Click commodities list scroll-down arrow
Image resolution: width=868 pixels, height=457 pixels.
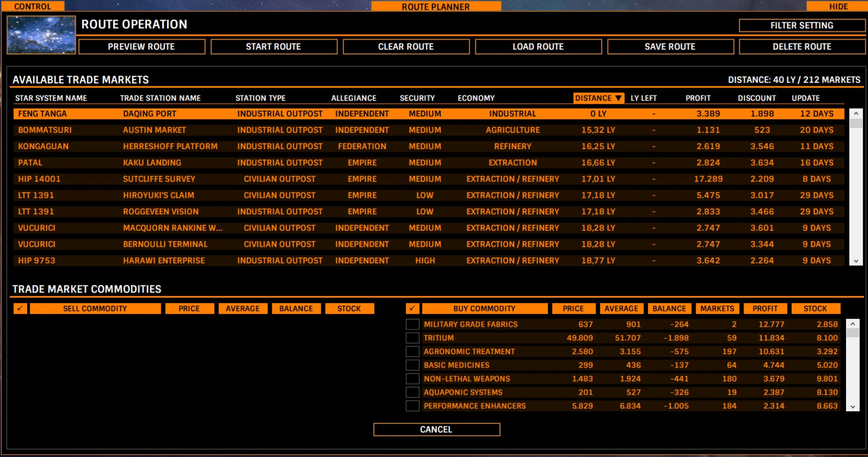coord(853,407)
